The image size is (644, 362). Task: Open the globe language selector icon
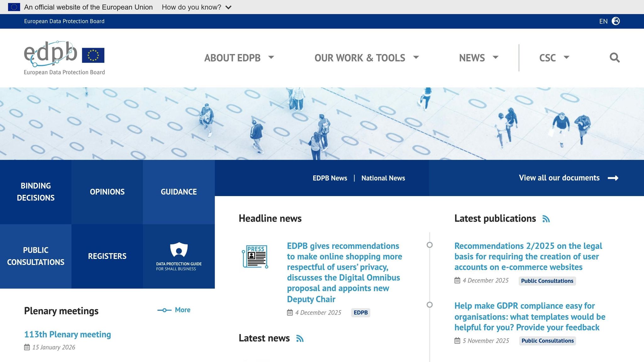coord(616,21)
